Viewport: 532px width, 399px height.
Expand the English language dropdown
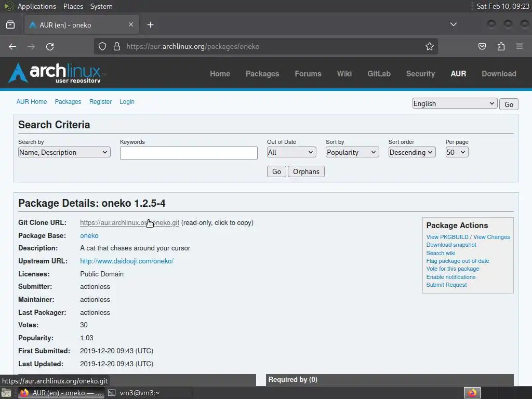tap(455, 103)
